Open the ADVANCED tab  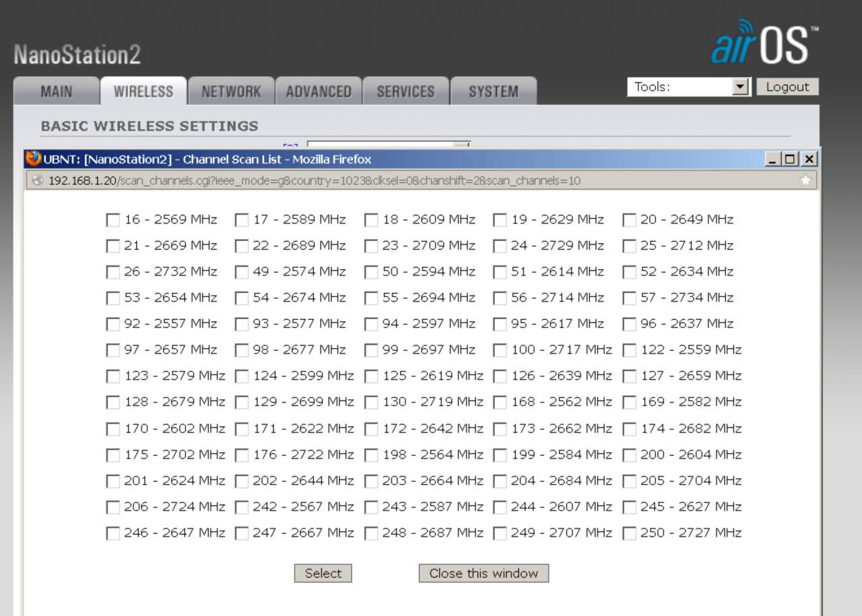[319, 92]
